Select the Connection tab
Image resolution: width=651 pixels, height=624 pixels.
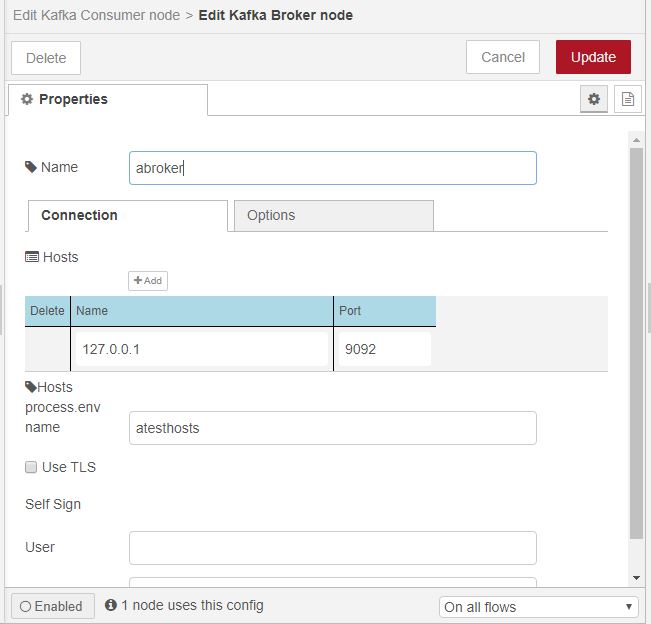point(128,215)
